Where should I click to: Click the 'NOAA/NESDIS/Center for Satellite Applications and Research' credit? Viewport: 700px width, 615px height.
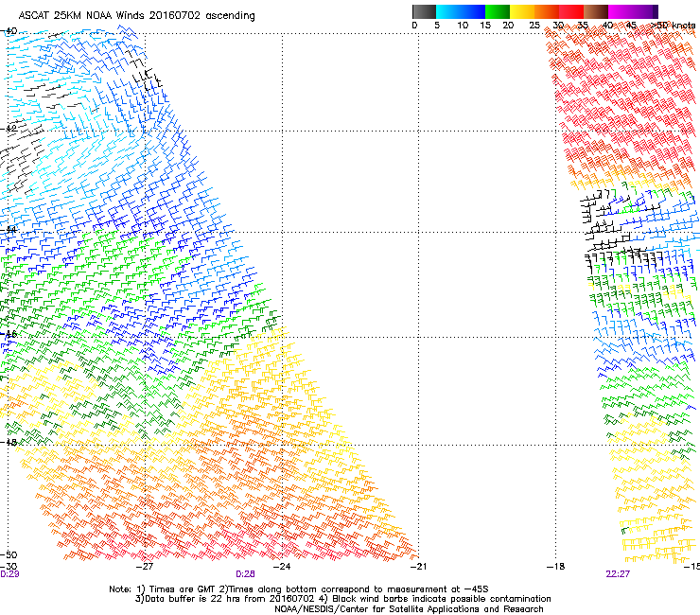click(x=409, y=609)
